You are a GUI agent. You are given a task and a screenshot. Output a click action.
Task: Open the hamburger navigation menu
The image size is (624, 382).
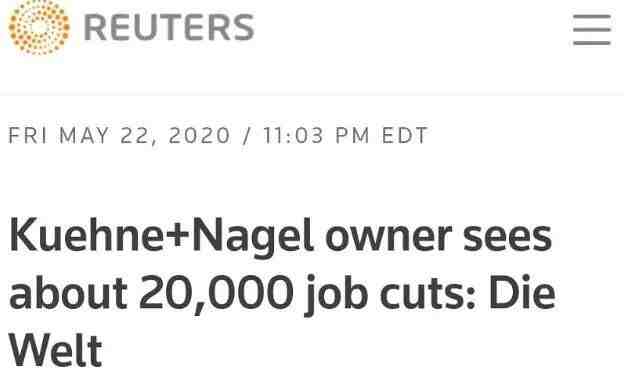click(x=592, y=29)
